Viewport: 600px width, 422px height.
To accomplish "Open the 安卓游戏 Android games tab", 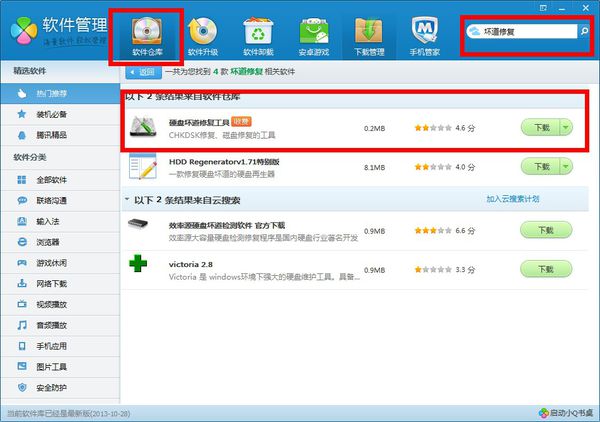I will point(313,37).
